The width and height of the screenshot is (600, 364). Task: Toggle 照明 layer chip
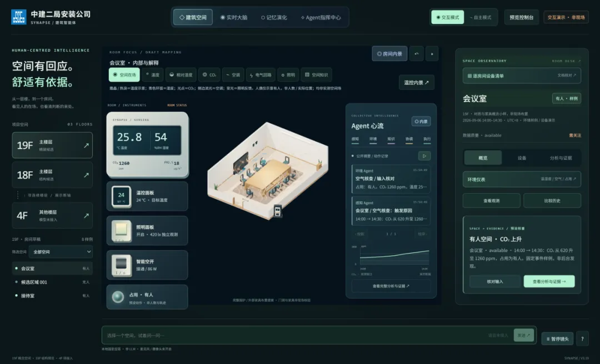click(288, 75)
